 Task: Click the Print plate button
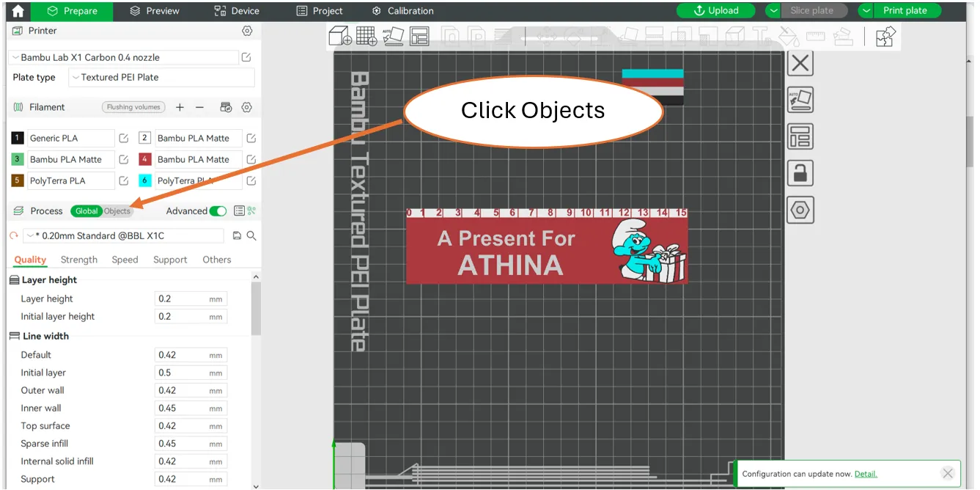[x=907, y=11]
